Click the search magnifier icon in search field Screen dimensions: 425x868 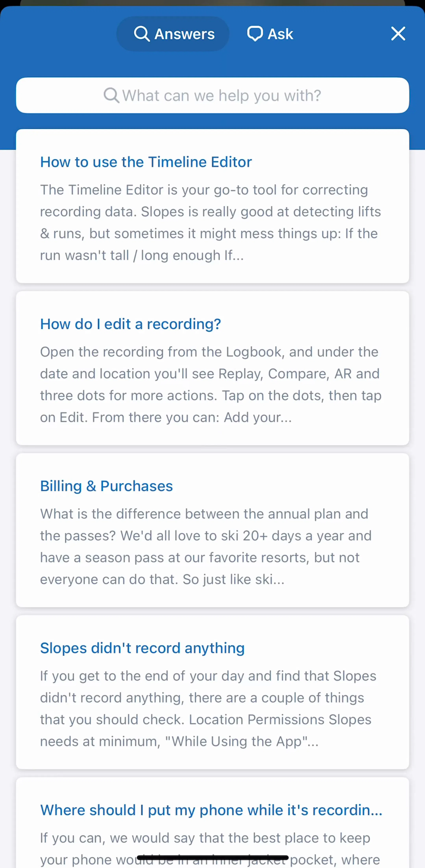coord(111,95)
